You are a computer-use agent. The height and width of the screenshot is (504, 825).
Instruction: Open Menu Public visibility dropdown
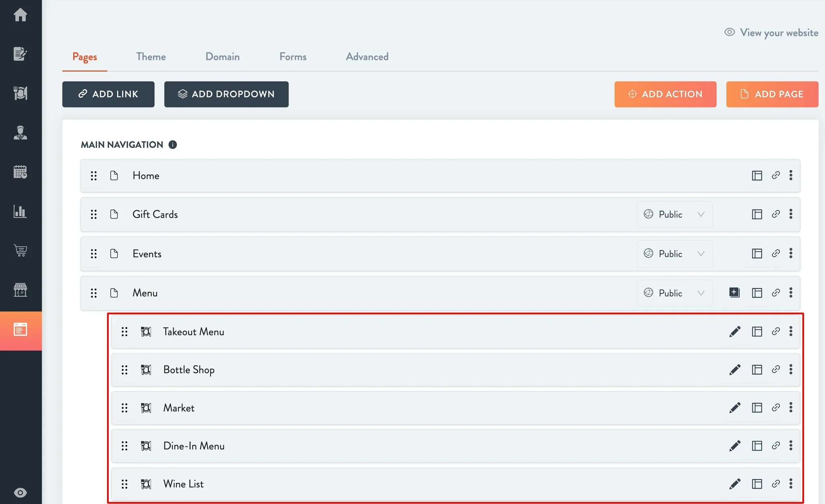point(674,293)
